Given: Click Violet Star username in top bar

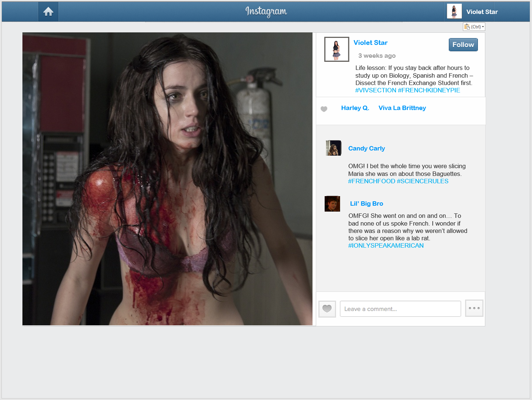Looking at the screenshot, I should click(482, 12).
